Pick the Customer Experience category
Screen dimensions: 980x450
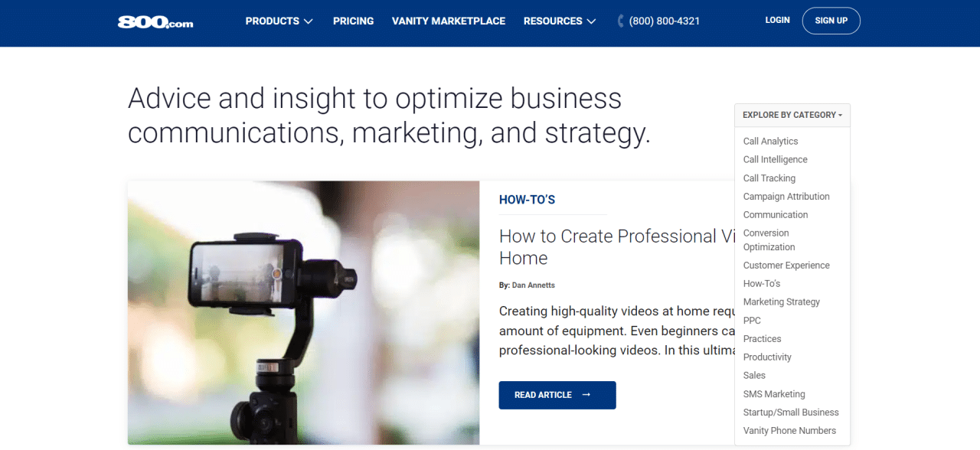[x=786, y=266]
